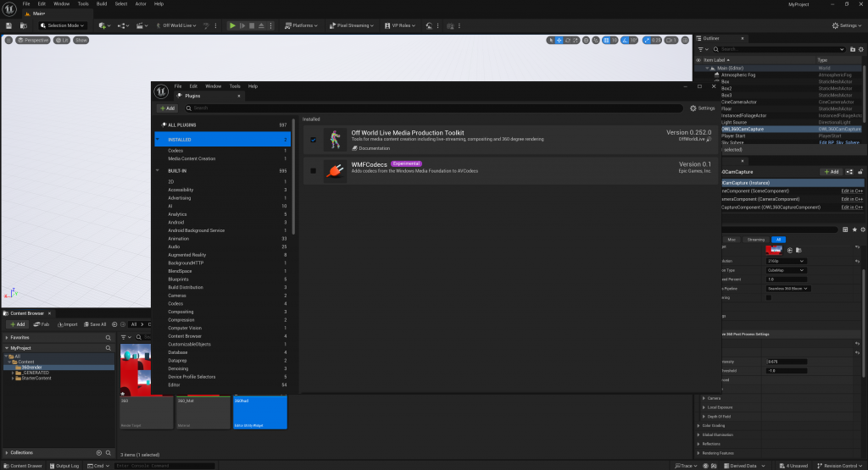Open the viewport hamburger options menu
The image size is (868, 470).
pyautogui.click(x=8, y=40)
